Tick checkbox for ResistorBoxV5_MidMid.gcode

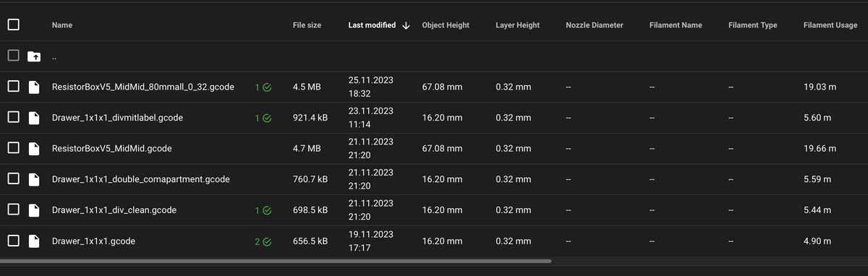[13, 148]
